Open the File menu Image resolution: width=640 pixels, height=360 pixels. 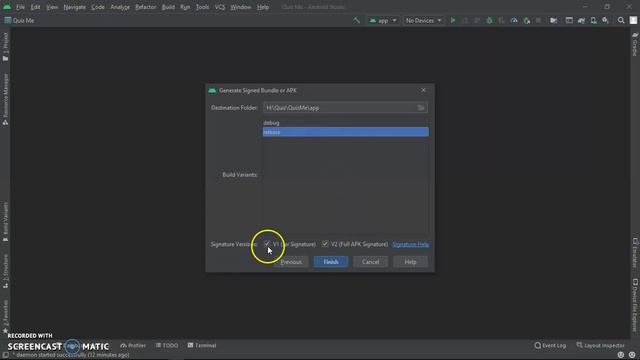click(20, 7)
